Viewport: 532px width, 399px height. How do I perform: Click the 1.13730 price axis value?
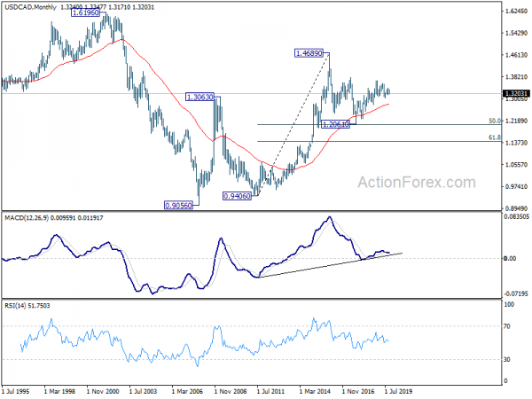click(516, 143)
